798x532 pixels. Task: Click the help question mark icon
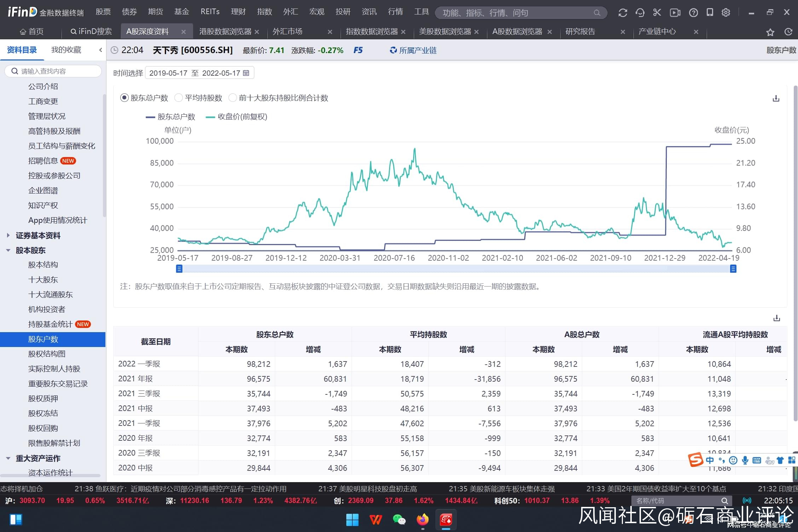[693, 13]
